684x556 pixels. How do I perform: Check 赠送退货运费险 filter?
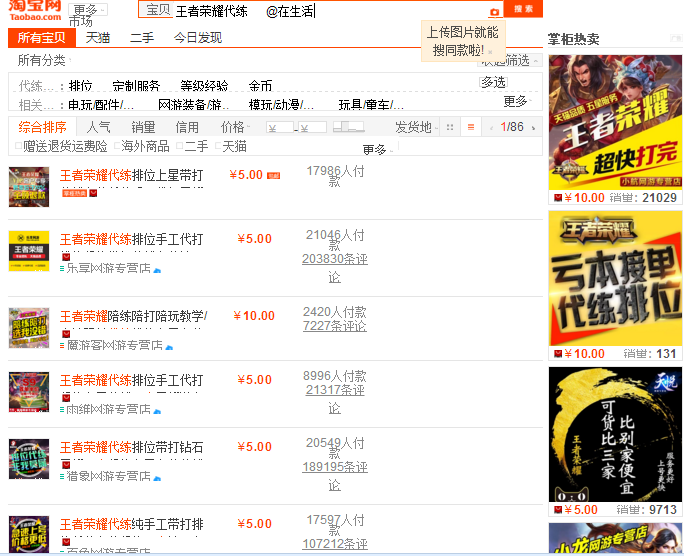(x=18, y=146)
